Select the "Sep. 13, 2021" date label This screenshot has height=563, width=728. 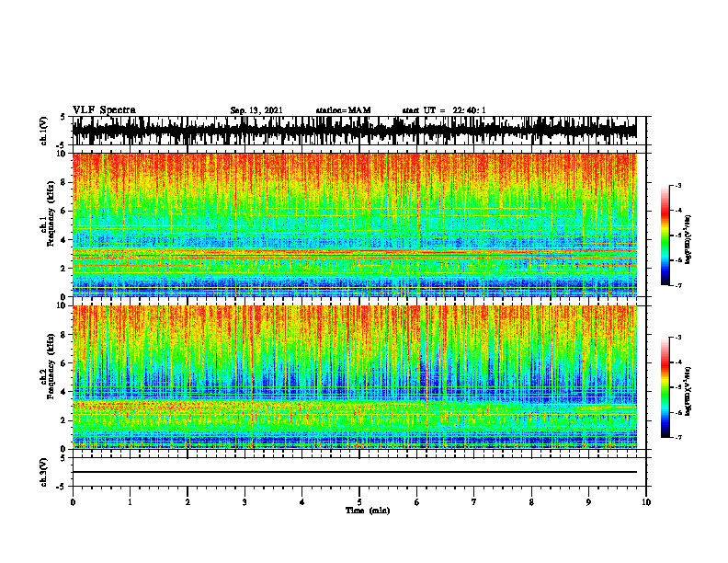click(256, 110)
